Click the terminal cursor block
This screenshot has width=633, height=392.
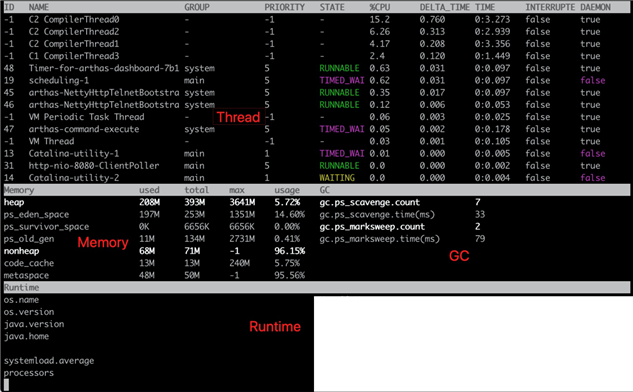(x=6, y=385)
